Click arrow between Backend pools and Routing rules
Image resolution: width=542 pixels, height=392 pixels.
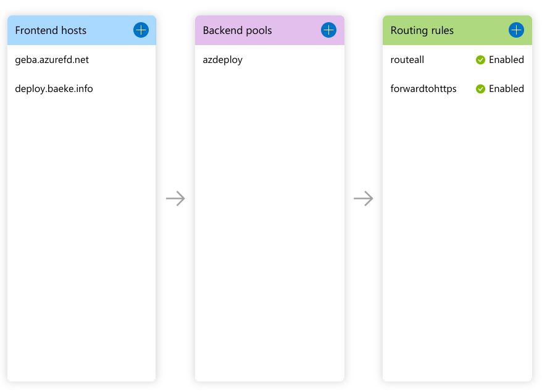pos(363,199)
